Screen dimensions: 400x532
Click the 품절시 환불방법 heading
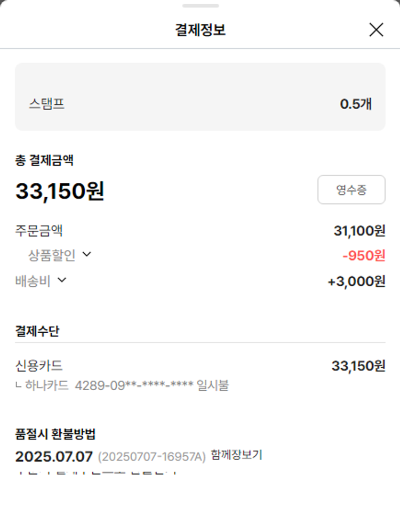[x=55, y=434]
